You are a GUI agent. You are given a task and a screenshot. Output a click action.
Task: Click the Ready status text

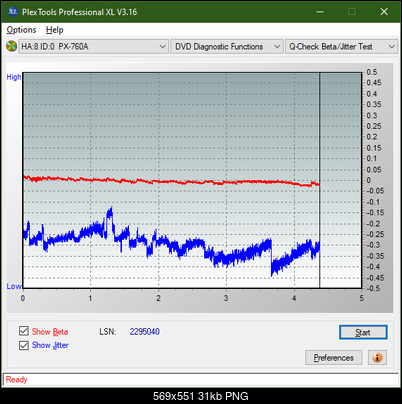pos(17,379)
